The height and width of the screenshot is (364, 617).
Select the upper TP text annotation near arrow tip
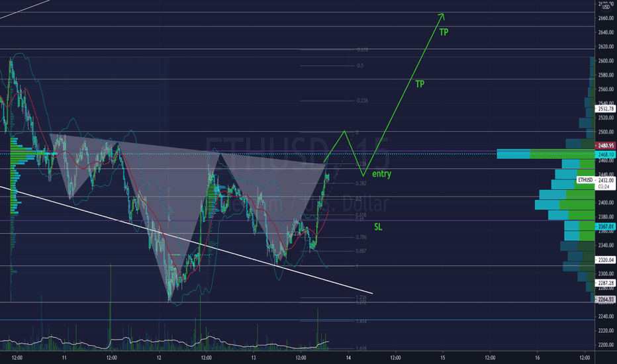click(444, 32)
